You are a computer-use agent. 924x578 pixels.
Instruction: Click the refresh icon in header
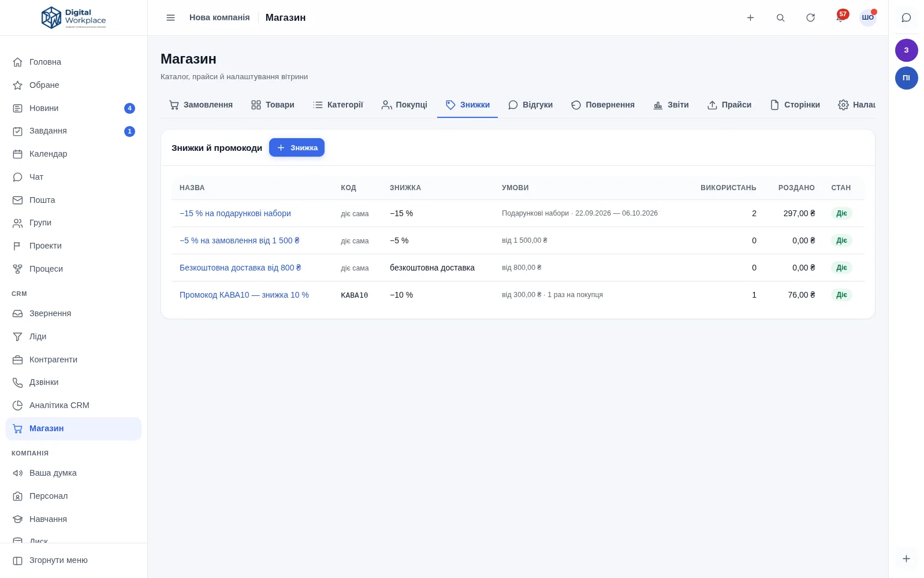point(810,18)
